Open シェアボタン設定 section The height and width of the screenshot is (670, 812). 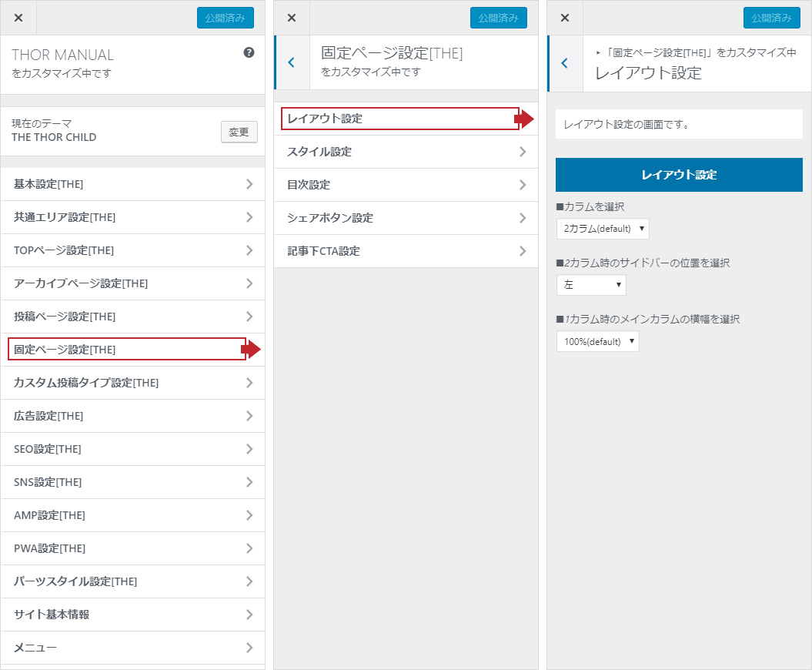click(406, 218)
